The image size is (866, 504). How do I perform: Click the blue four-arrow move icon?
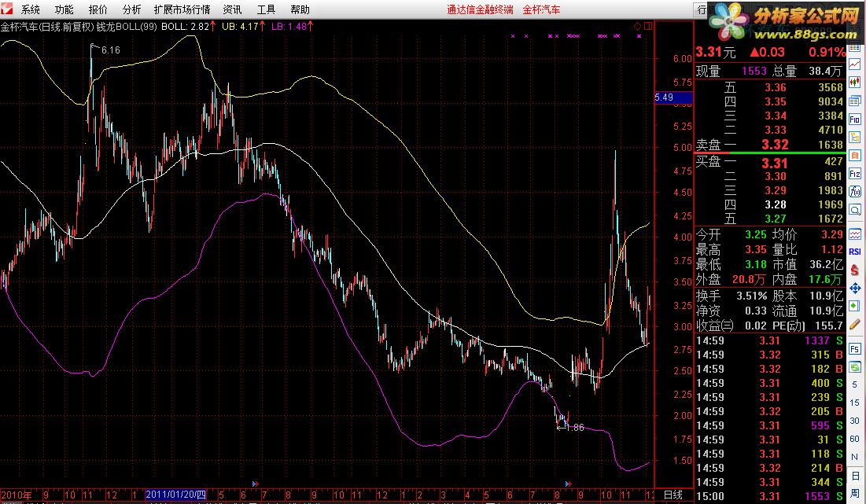(x=854, y=288)
